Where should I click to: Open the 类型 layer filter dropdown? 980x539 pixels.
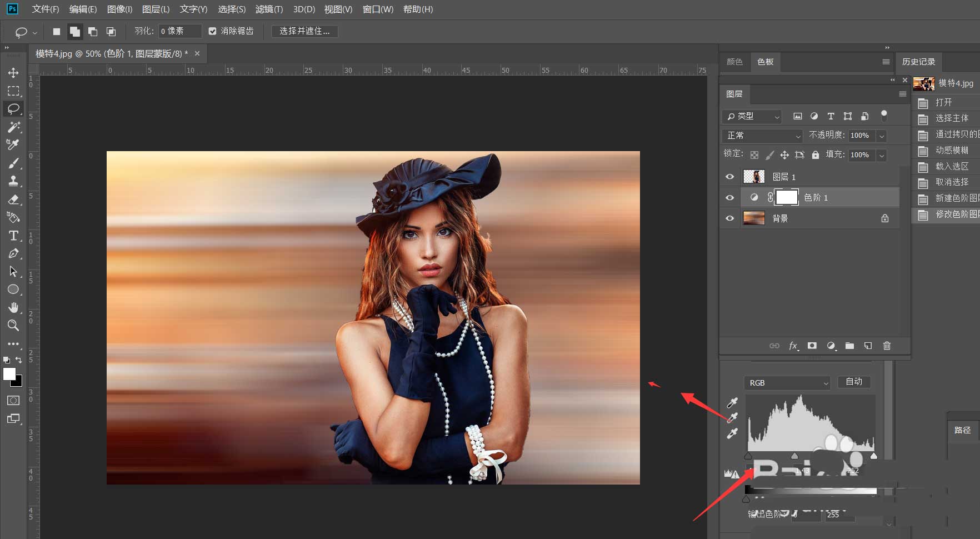pos(752,116)
